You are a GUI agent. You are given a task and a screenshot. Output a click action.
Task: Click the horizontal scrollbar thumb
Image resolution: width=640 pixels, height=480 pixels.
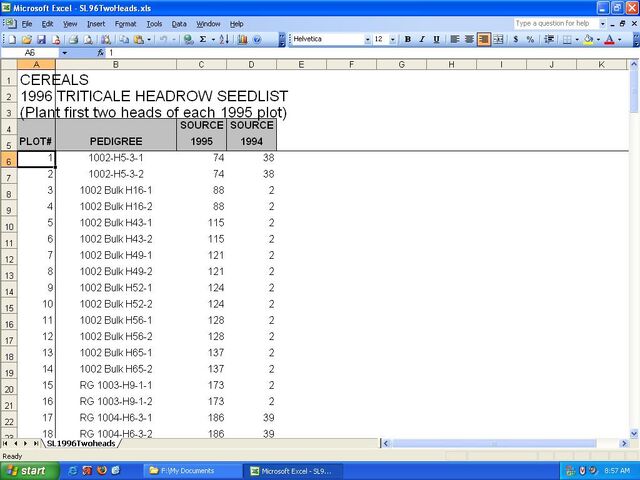(493, 443)
